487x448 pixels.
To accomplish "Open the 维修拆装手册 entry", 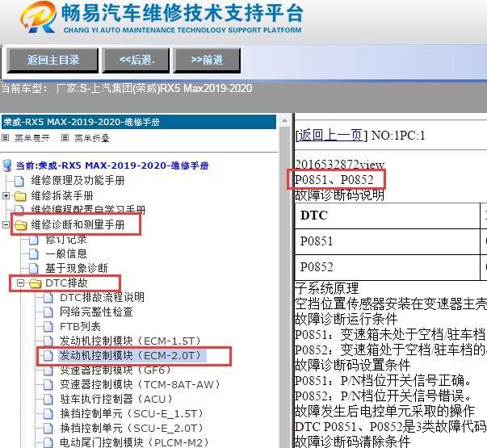I will (x=62, y=195).
